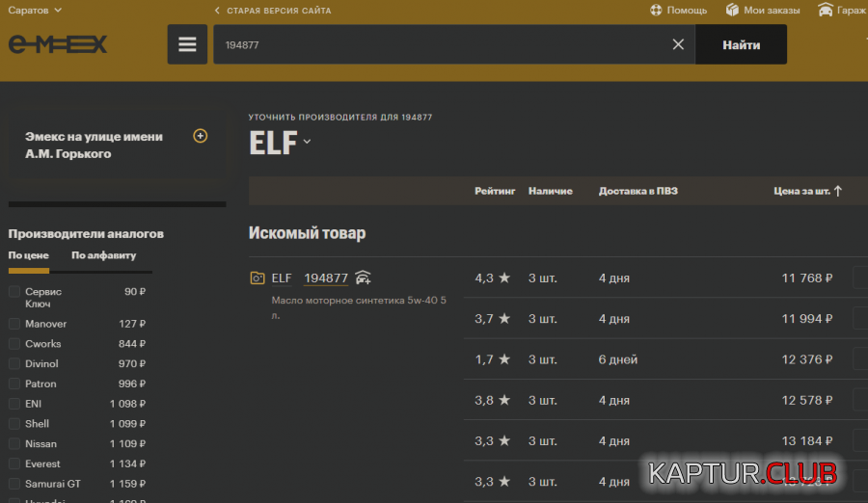Check the Divinol checkbox

[14, 363]
